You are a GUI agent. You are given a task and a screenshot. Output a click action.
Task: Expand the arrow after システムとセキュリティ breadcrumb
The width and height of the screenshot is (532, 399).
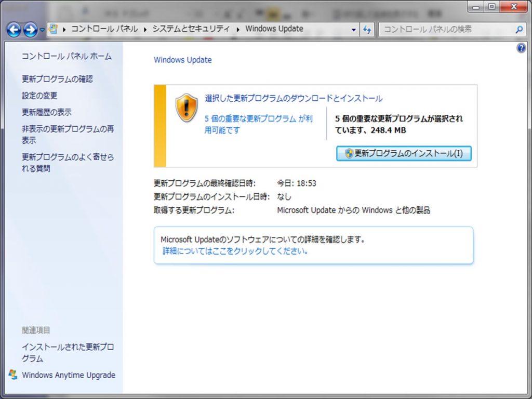coord(238,30)
